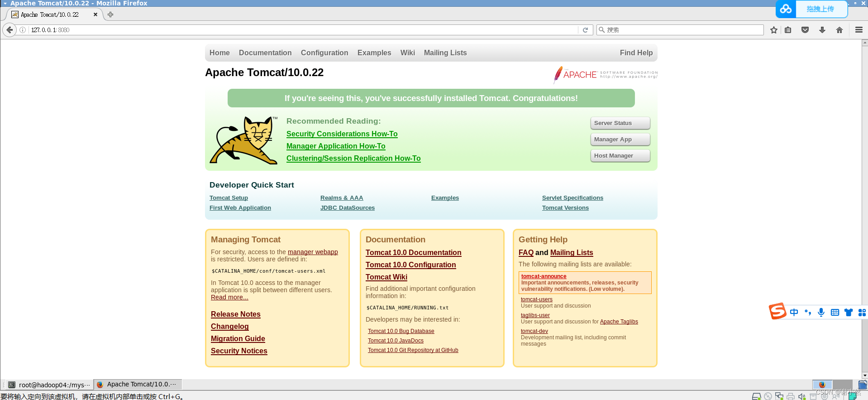Select the Firefox workspace in the pager
Viewport: 868px width, 400px height.
coord(822,385)
